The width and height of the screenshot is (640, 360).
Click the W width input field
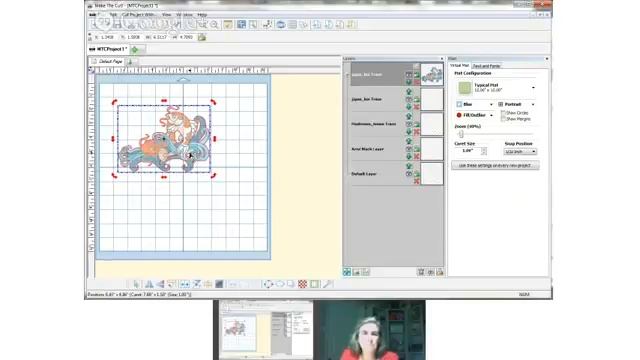(x=160, y=37)
